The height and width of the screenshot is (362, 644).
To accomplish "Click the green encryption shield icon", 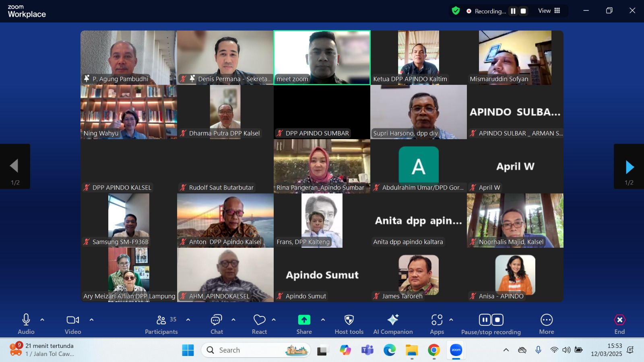I will pyautogui.click(x=456, y=11).
